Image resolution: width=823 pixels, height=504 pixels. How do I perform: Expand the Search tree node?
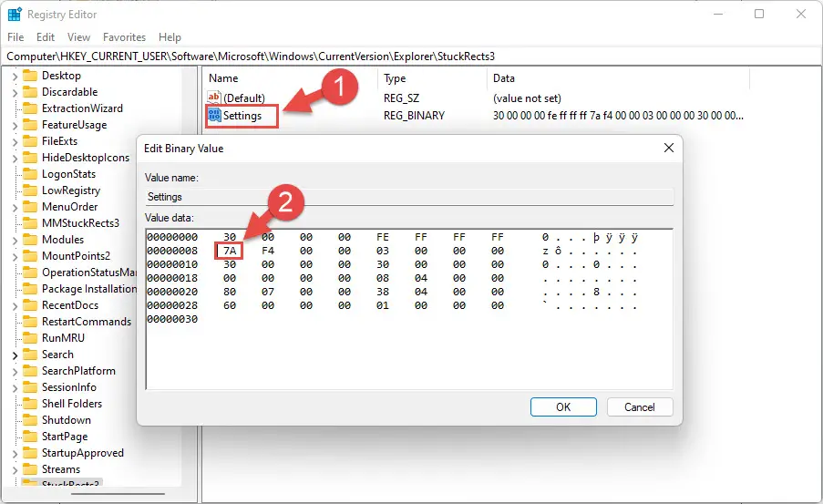[x=15, y=355]
